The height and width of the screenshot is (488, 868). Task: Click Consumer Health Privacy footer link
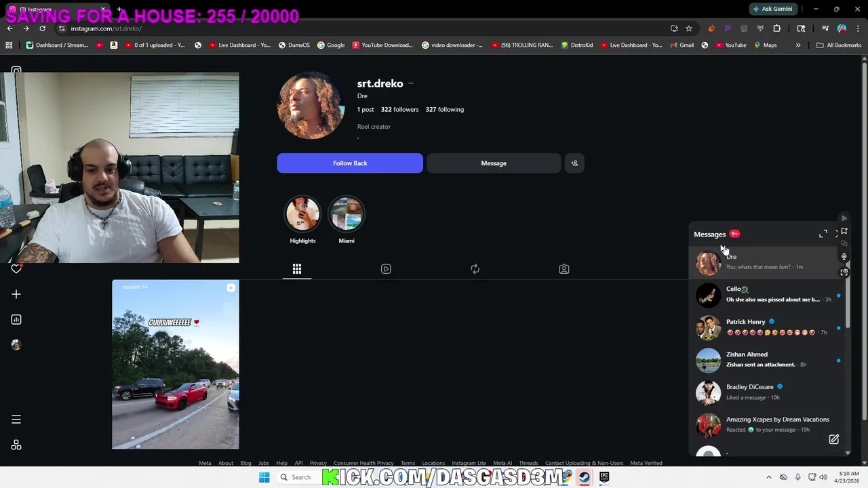pyautogui.click(x=363, y=463)
